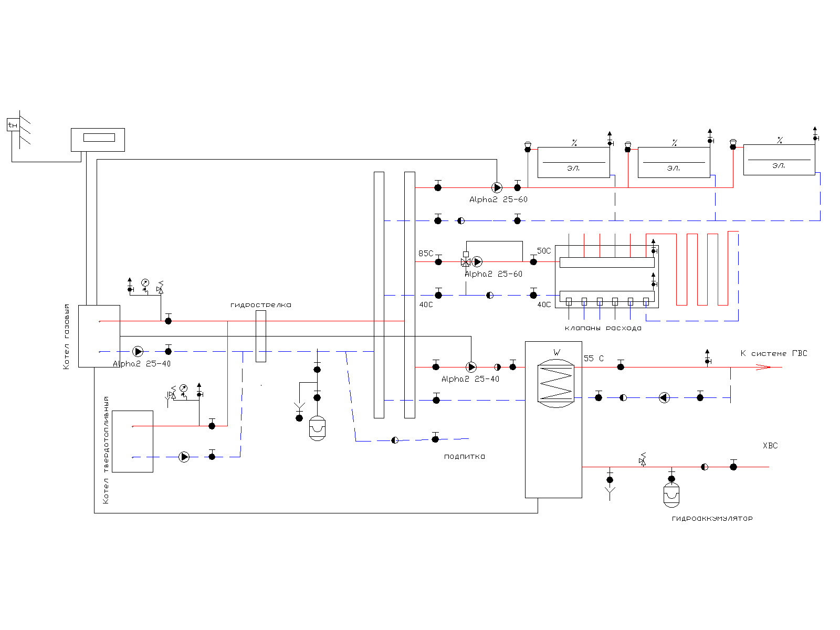Click the tн outdoor temperature sensor box
The height and width of the screenshot is (630, 840).
coord(13,125)
